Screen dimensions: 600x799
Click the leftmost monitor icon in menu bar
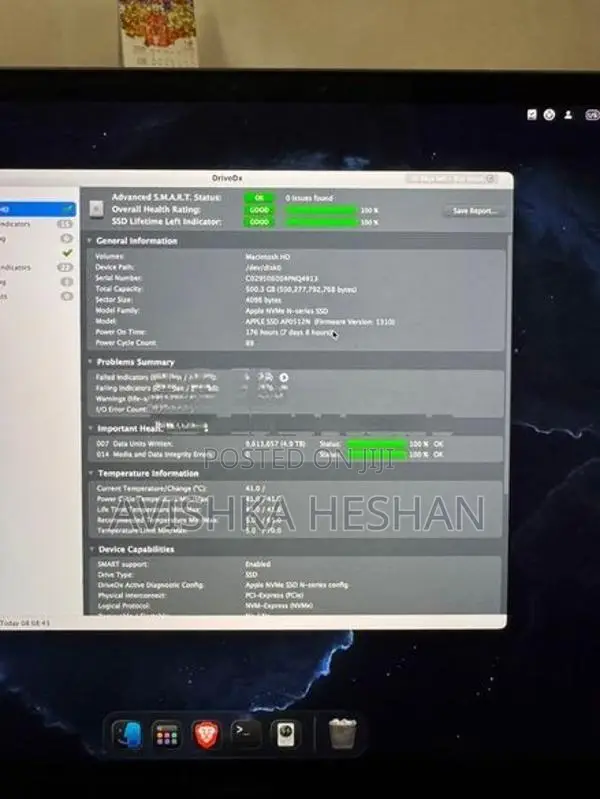[x=532, y=115]
